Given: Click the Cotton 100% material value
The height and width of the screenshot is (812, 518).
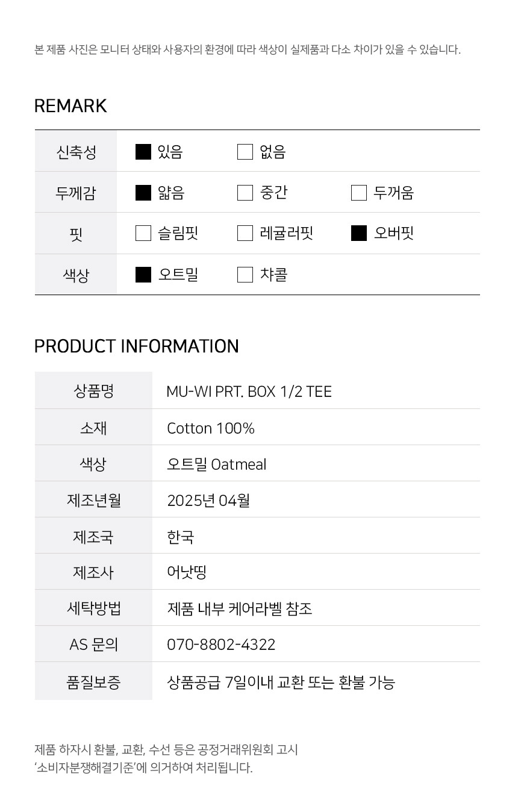Looking at the screenshot, I should tap(211, 428).
